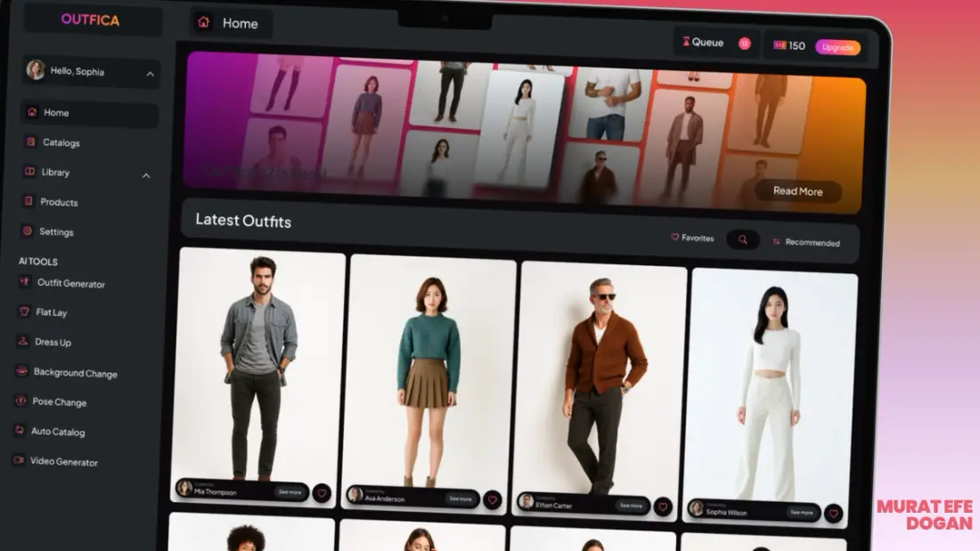The height and width of the screenshot is (551, 980).
Task: Open the Background Change tool
Action: pos(75,373)
